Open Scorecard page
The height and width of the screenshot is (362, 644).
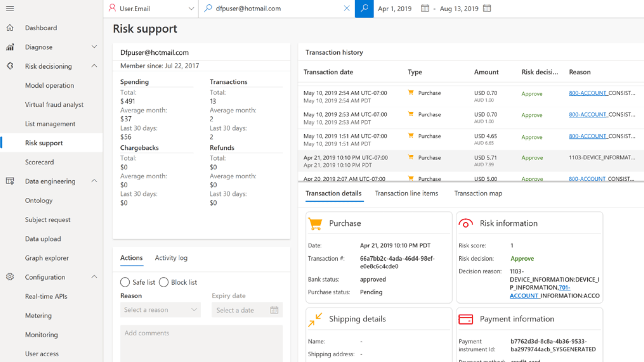click(x=39, y=162)
